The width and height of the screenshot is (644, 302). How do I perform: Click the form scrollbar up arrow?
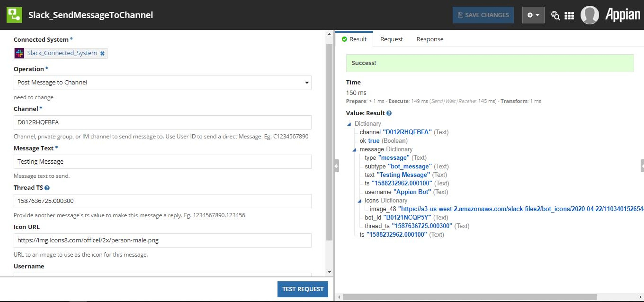pos(329,34)
